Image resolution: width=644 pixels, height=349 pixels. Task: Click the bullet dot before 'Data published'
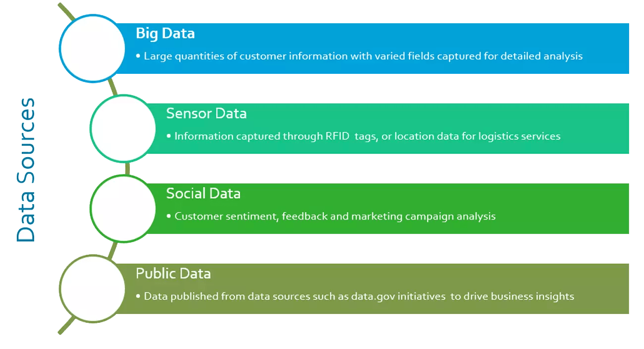click(138, 297)
